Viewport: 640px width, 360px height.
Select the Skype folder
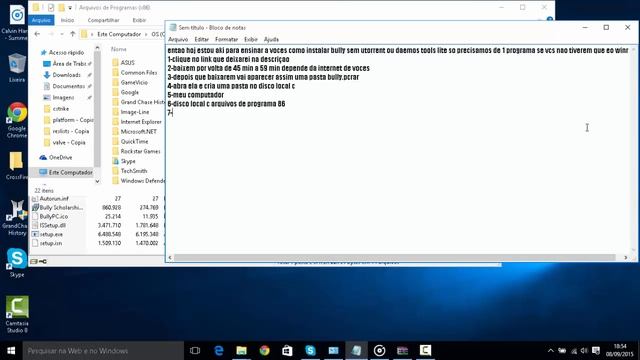(128, 161)
